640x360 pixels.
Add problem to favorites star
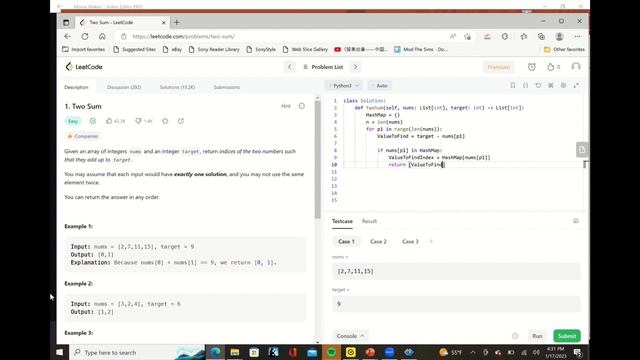pos(165,121)
